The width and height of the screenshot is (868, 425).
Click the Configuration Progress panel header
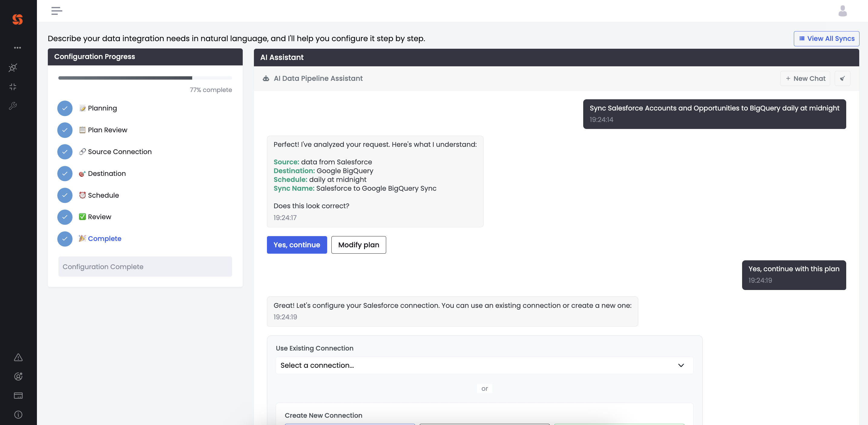point(145,57)
